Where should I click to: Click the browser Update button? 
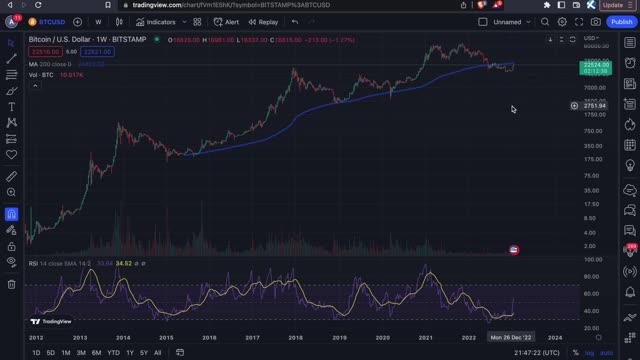tap(618, 5)
